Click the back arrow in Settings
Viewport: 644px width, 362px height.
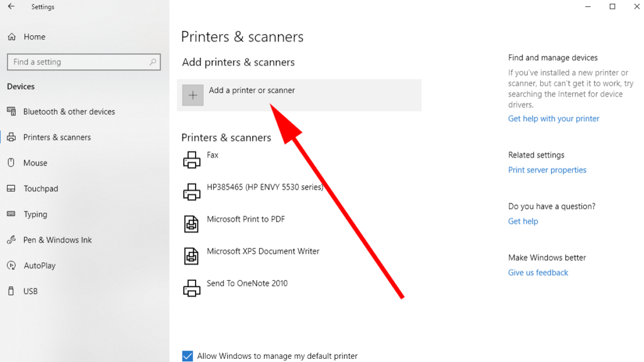pos(11,7)
